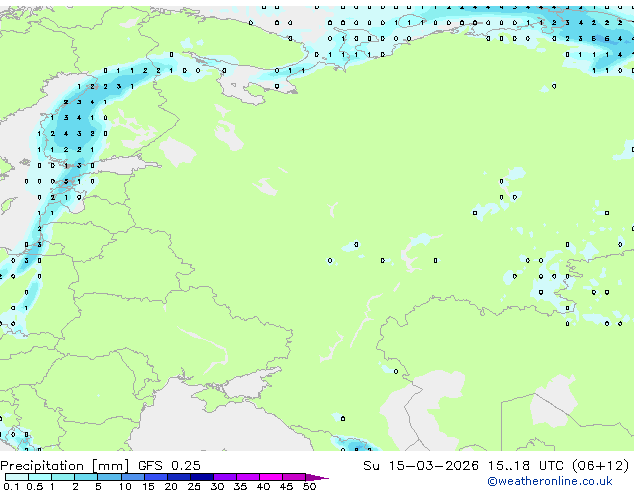Click the legend label '0.1'
The width and height of the screenshot is (634, 490).
11,486
